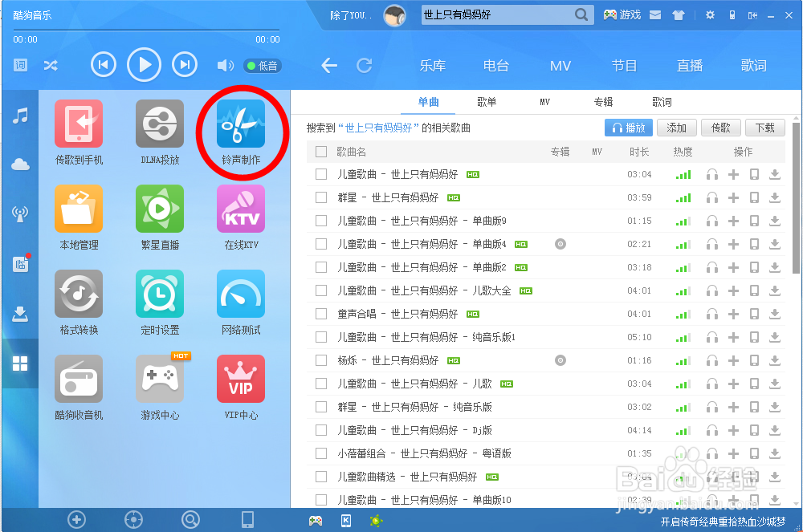This screenshot has width=803, height=532.
Task: Click the 播放 button
Action: pos(629,128)
